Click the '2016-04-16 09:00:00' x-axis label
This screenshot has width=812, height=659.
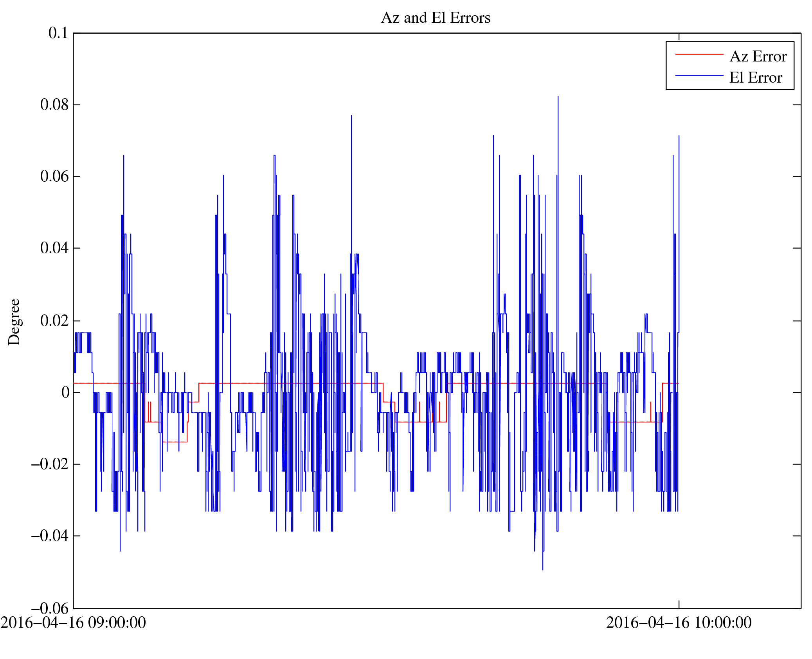coord(73,623)
